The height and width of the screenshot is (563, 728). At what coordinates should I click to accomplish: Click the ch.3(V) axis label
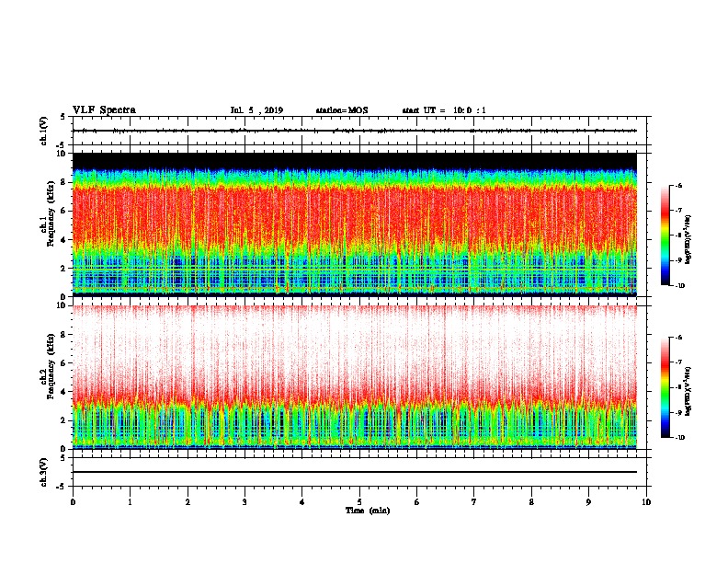(43, 472)
